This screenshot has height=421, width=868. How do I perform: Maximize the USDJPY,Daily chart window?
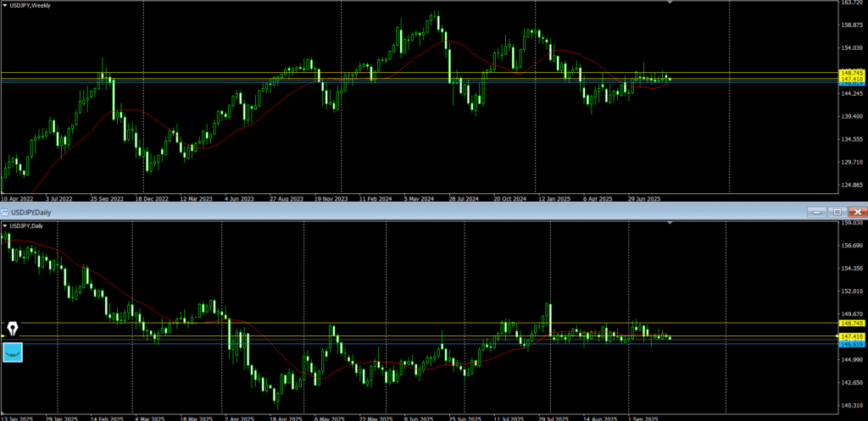click(x=837, y=211)
